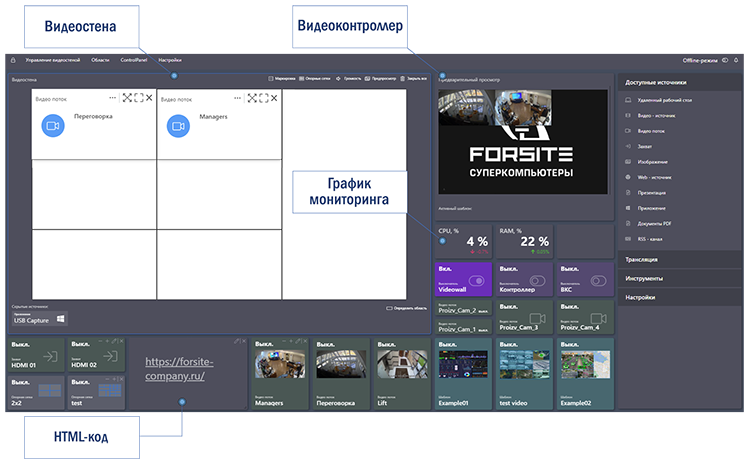Activate the HDMI 02 capture tile

pos(96,355)
